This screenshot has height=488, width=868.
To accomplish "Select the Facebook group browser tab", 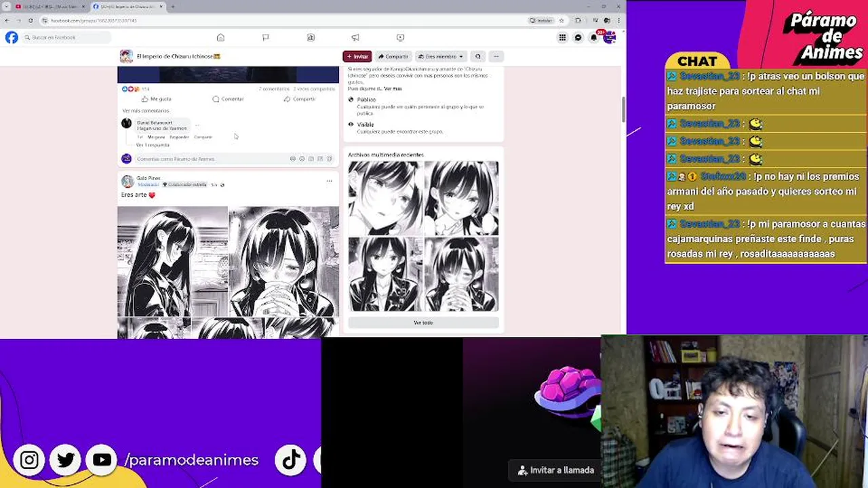I will 128,7.
